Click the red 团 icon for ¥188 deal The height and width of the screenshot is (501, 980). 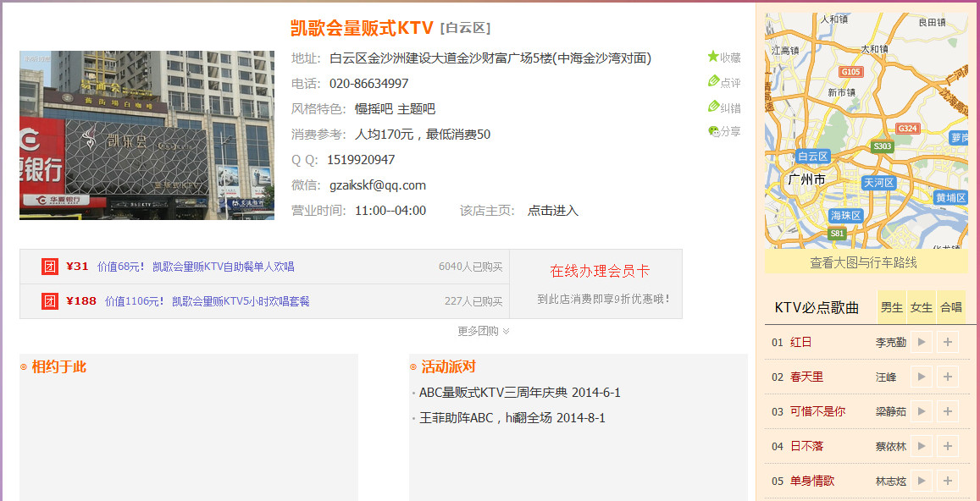coord(50,301)
